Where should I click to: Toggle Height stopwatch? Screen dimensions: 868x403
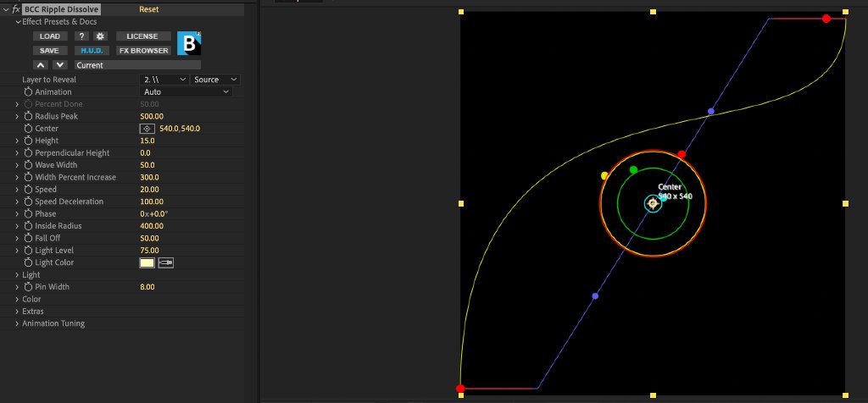click(28, 141)
